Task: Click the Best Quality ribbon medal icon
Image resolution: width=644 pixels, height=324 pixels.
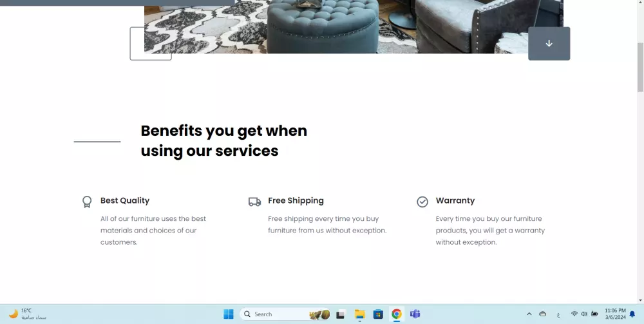Action: click(87, 201)
